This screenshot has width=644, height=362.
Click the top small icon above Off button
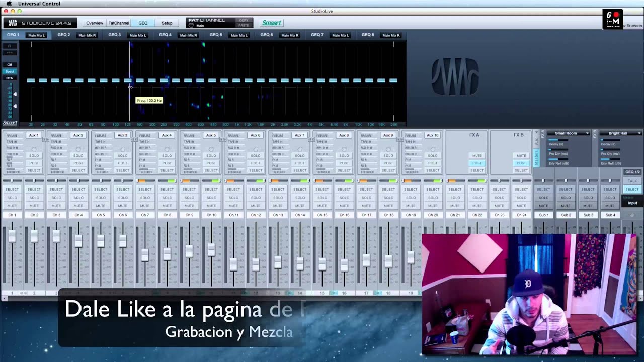point(10,46)
